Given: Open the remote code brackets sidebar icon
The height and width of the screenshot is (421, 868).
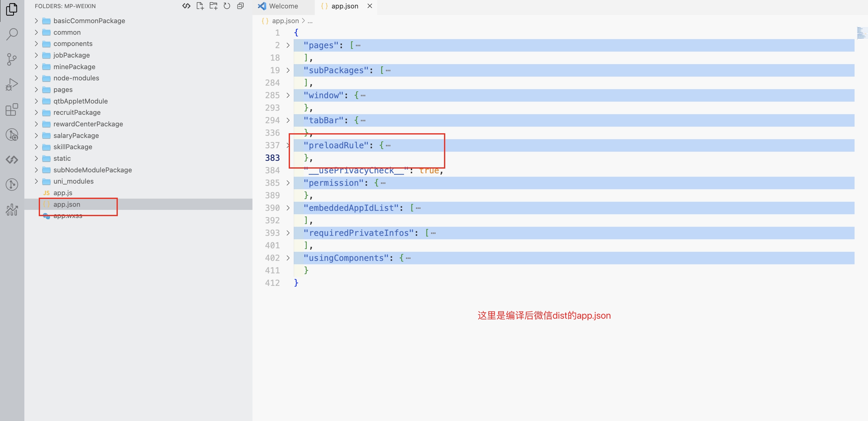Looking at the screenshot, I should pos(12,160).
